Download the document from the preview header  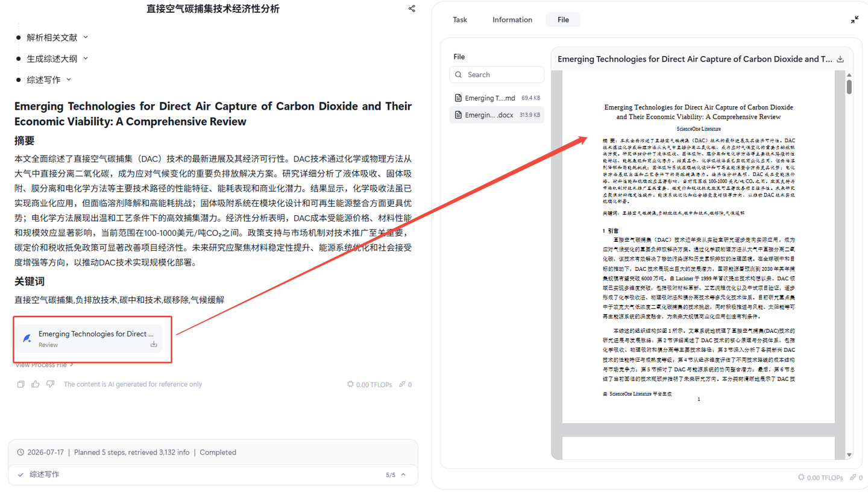tap(841, 59)
